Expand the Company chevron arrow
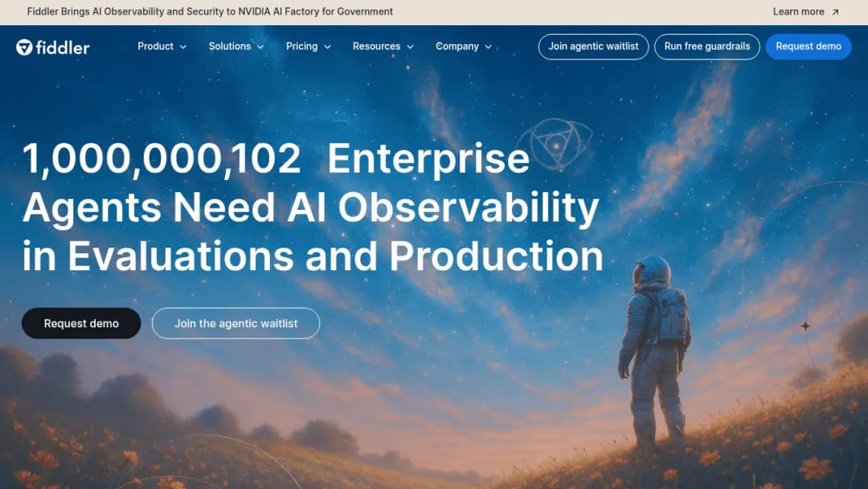 click(x=489, y=47)
